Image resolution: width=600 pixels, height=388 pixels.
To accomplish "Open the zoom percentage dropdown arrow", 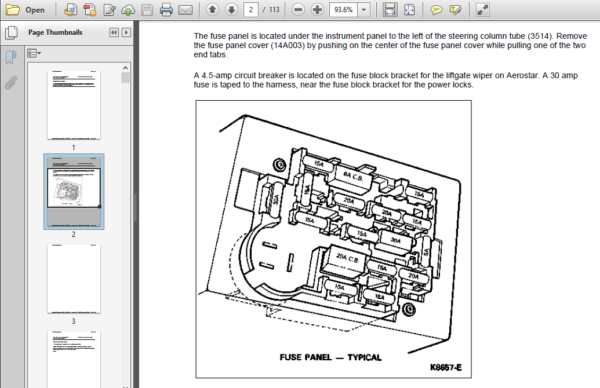I will tap(364, 10).
